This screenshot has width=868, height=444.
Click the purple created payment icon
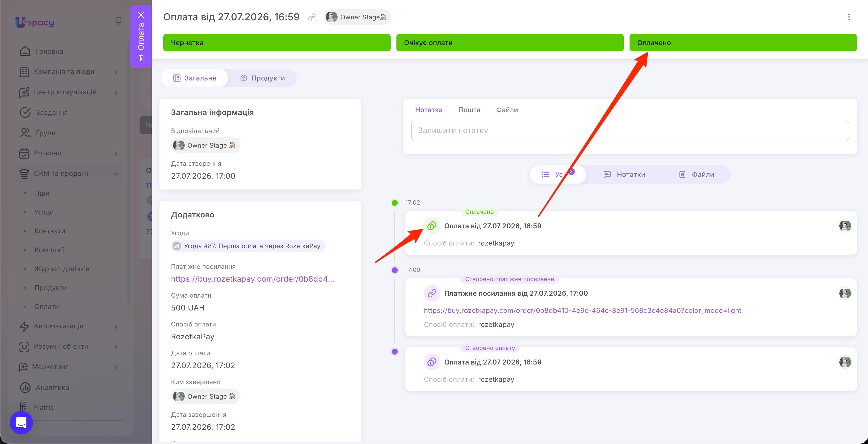click(432, 362)
